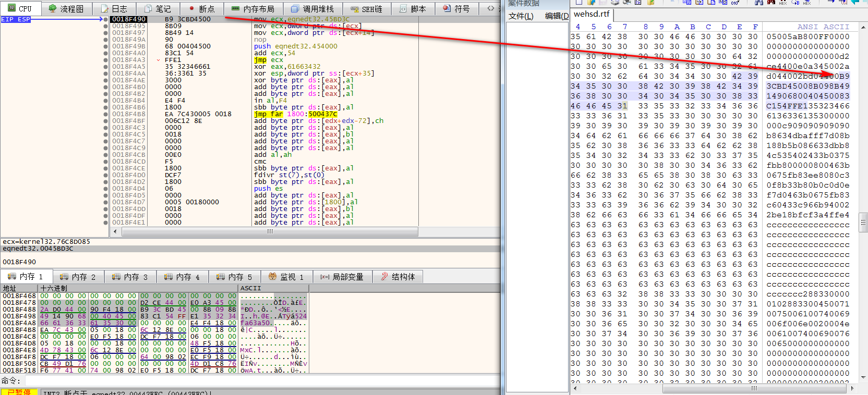Select the address 0018F4AA in disassembly
This screenshot has width=868, height=395.
tap(129, 73)
